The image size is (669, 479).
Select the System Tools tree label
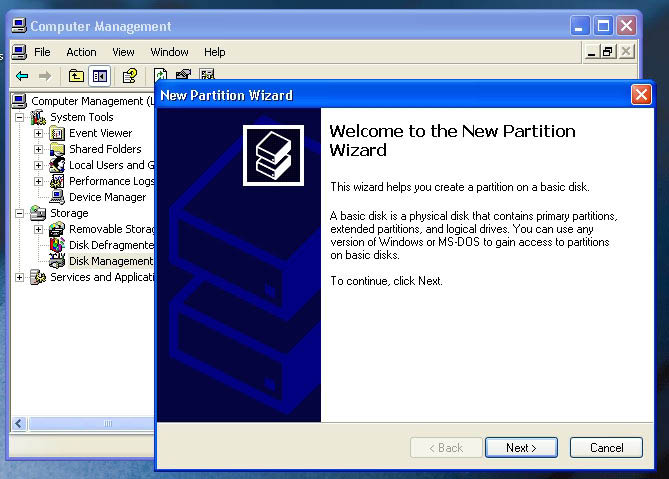tap(82, 117)
